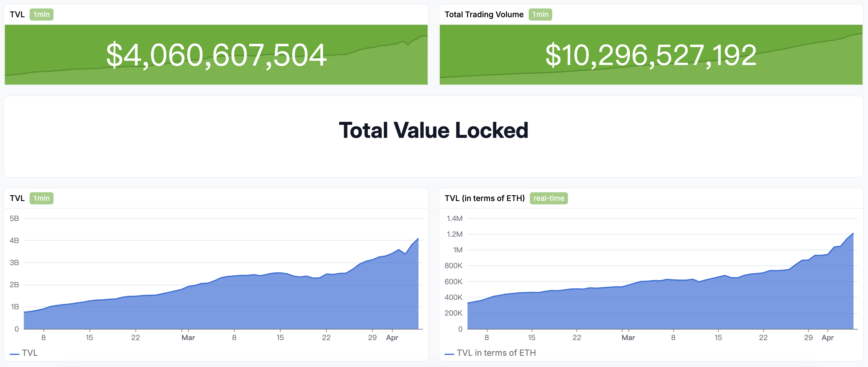Click the real-time refresh badge

(x=549, y=198)
